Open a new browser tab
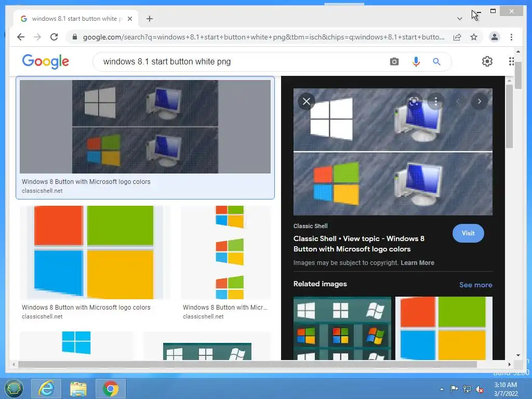The width and height of the screenshot is (532, 399). click(150, 19)
